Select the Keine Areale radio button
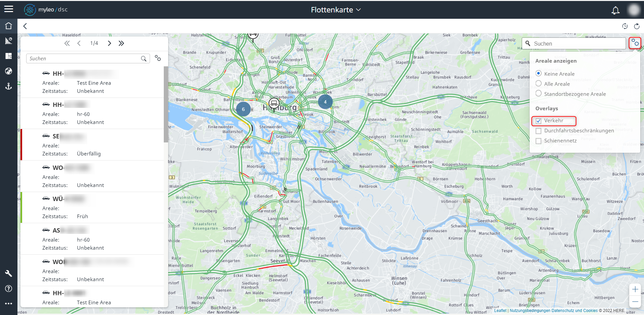This screenshot has height=315, width=644. pyautogui.click(x=538, y=73)
